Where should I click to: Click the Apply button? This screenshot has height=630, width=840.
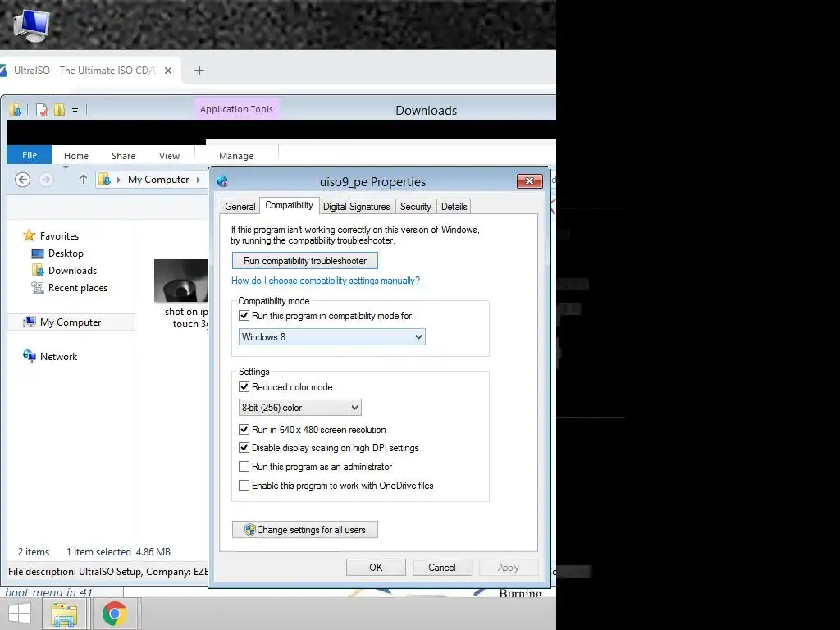[509, 568]
